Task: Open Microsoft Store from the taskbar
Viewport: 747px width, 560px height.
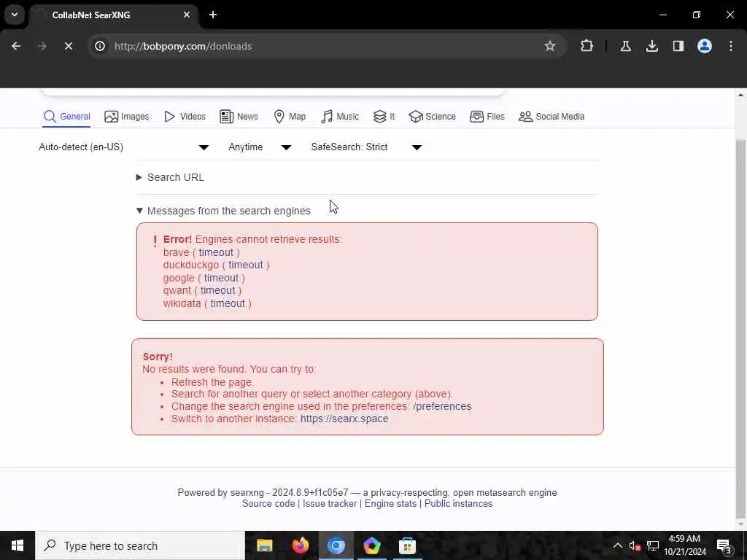Action: [407, 545]
